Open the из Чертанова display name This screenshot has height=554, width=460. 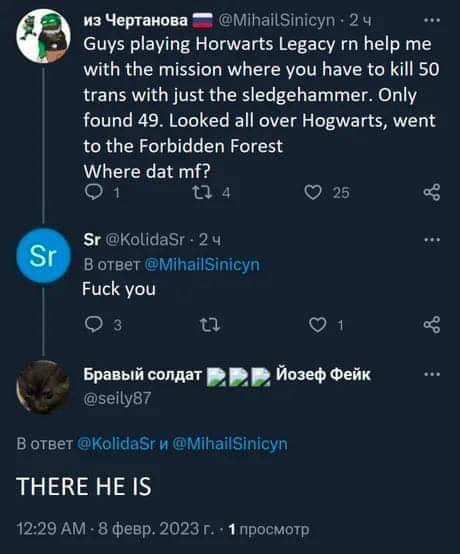tap(135, 21)
